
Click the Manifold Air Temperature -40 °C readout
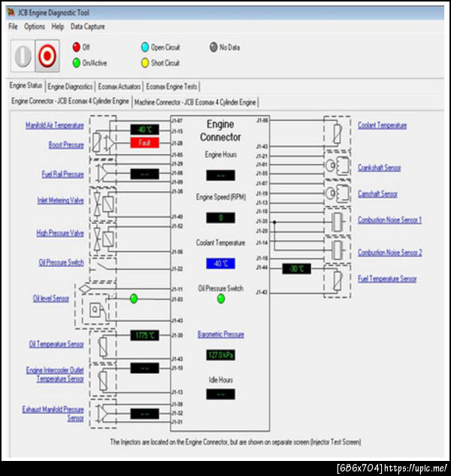[x=145, y=130]
